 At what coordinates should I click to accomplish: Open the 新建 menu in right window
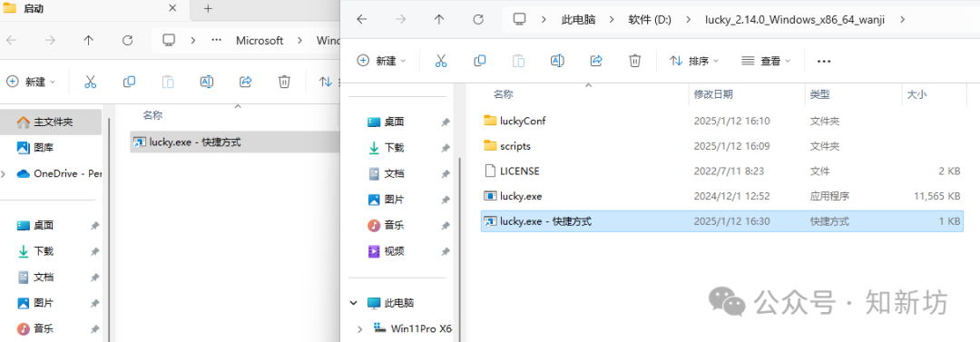[381, 61]
